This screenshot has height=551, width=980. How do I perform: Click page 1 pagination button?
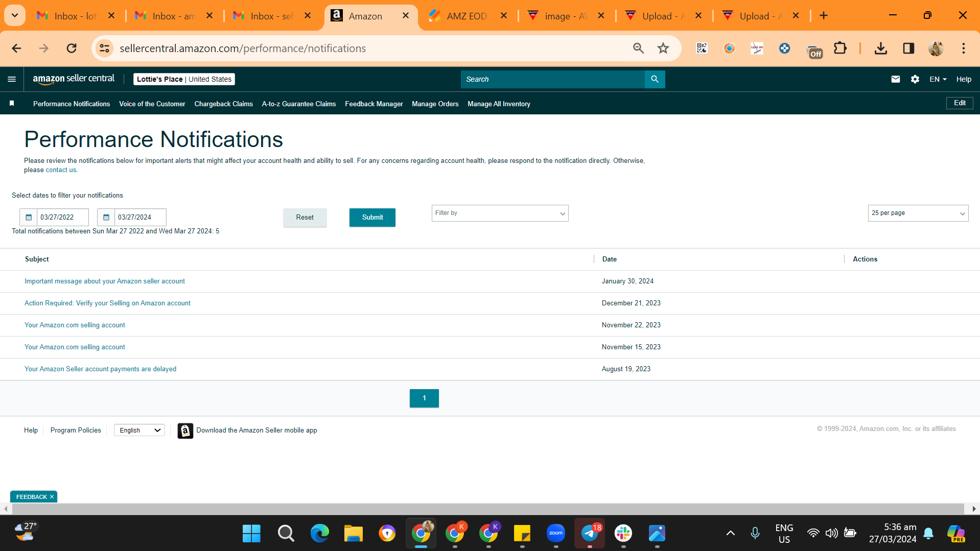(x=424, y=398)
